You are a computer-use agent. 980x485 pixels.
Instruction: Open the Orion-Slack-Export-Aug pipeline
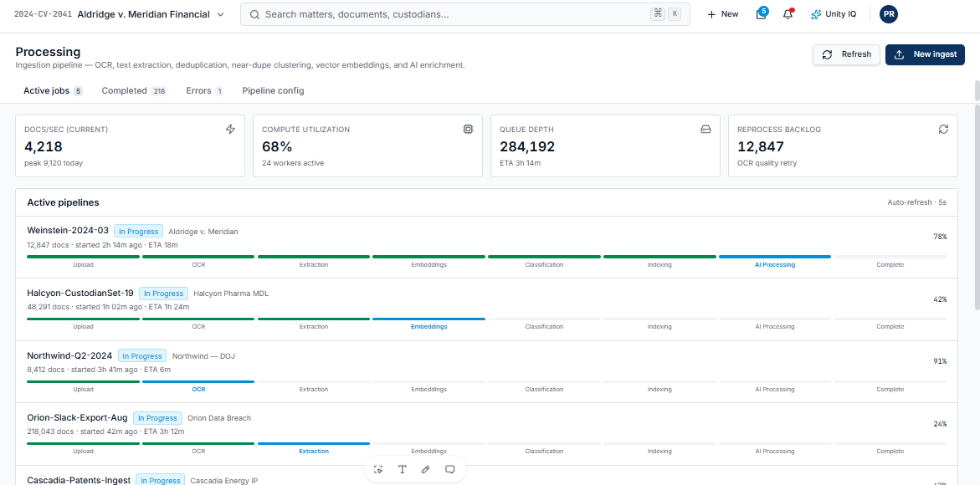(78, 417)
